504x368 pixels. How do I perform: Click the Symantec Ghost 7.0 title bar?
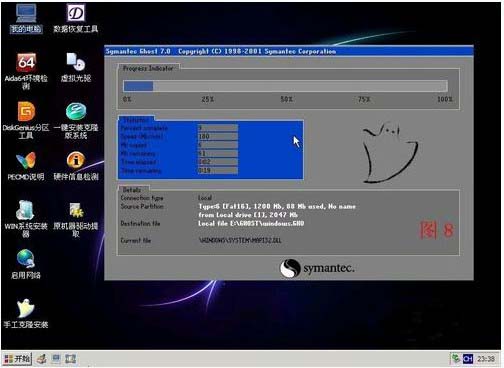click(289, 51)
